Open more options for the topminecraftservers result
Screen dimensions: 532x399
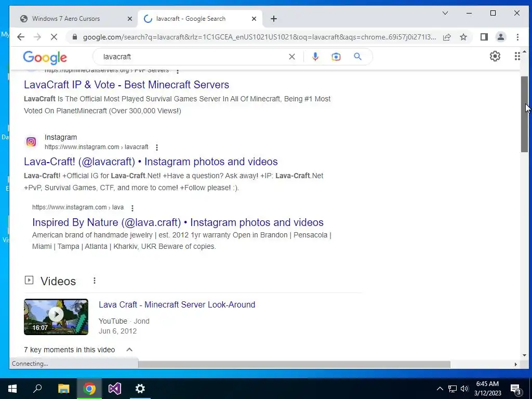pyautogui.click(x=178, y=71)
